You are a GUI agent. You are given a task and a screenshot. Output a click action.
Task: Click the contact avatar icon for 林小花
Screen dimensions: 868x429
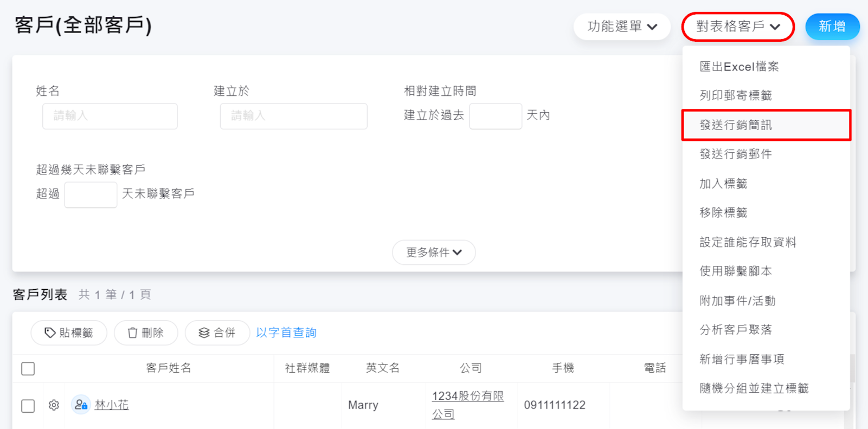[81, 405]
